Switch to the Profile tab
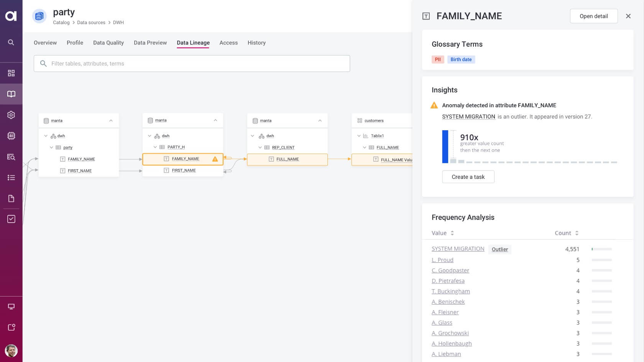This screenshot has width=644, height=362. tap(75, 43)
